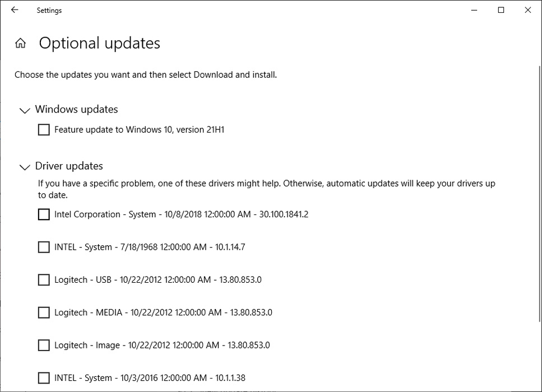Click Intel Corporation System 10/8/2018 label
542x392 pixels.
pyautogui.click(x=181, y=214)
